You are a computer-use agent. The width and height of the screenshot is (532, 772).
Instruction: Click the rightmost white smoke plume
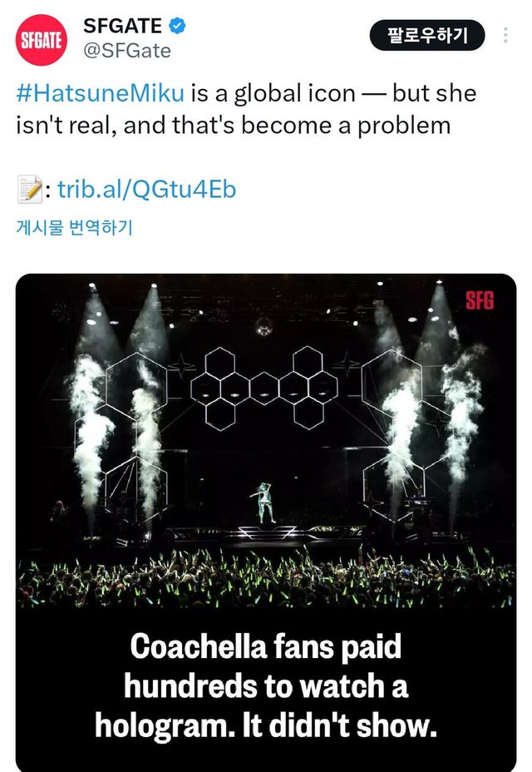(x=462, y=416)
